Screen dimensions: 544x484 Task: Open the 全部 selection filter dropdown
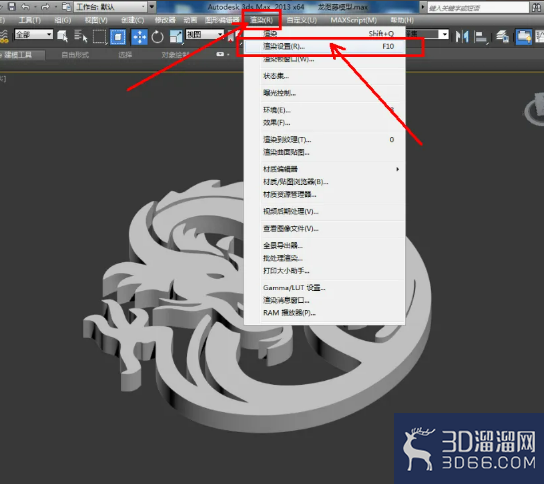click(34, 34)
